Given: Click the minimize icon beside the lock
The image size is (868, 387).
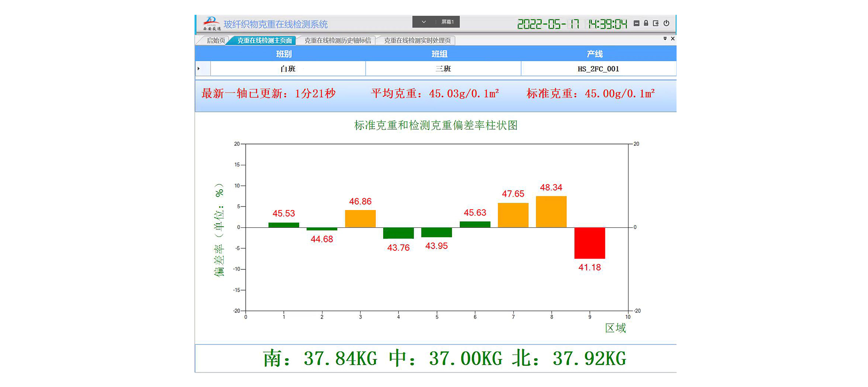Looking at the screenshot, I should [x=636, y=23].
